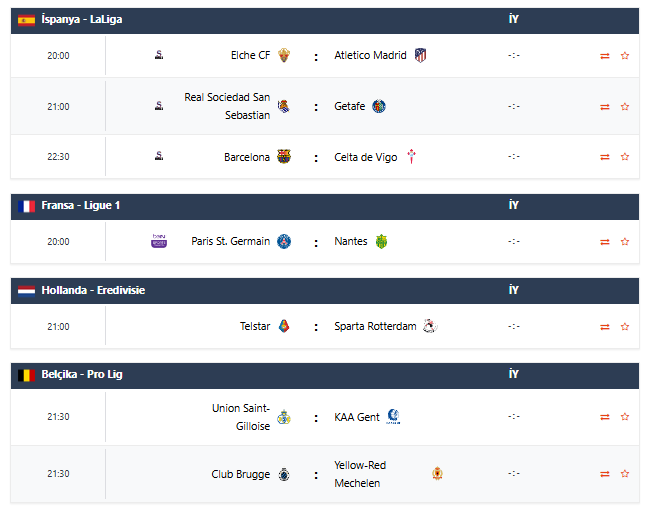Click the Atletico Madrid team crest
This screenshot has height=507, width=666.
click(420, 56)
